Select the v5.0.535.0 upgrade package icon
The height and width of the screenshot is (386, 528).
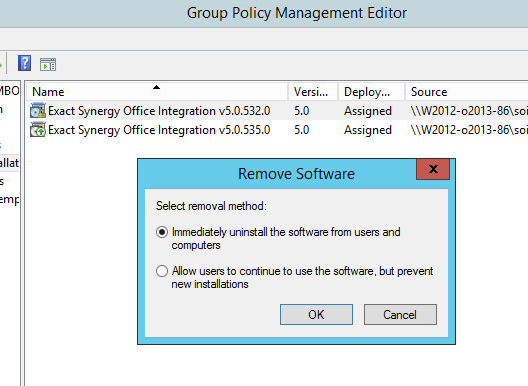click(x=38, y=130)
